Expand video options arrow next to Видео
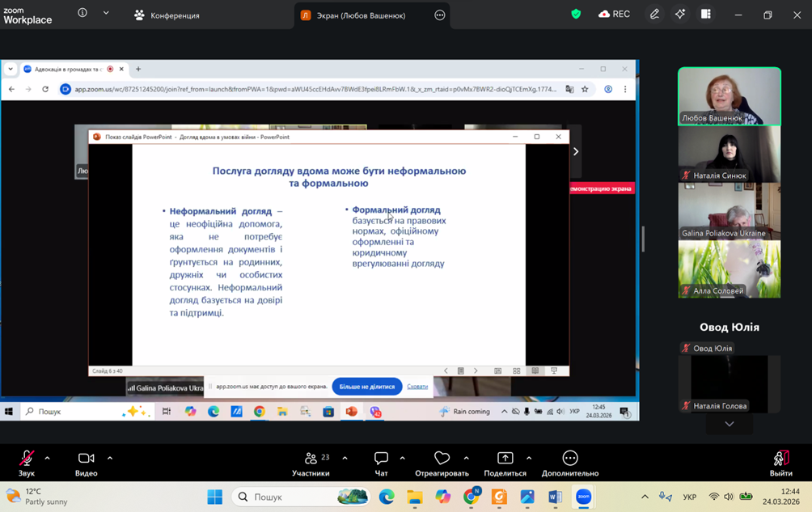This screenshot has height=512, width=812. [110, 458]
